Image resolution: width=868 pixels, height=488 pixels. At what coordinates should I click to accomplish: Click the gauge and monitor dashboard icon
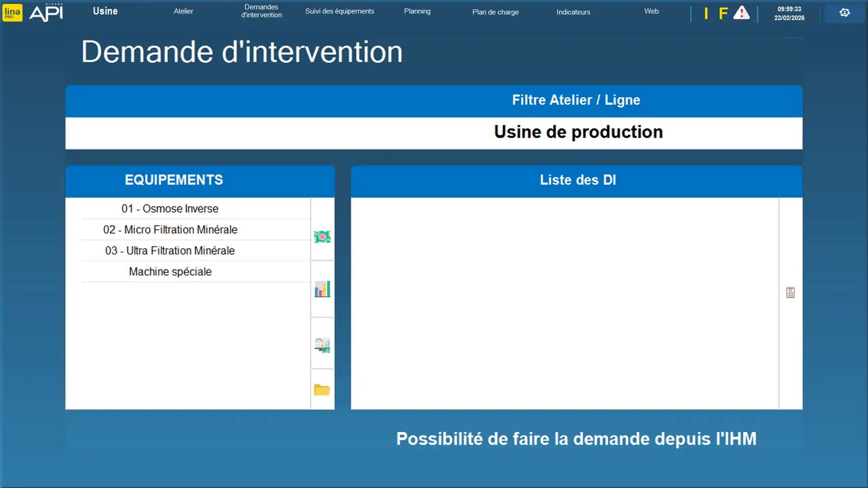point(322,345)
